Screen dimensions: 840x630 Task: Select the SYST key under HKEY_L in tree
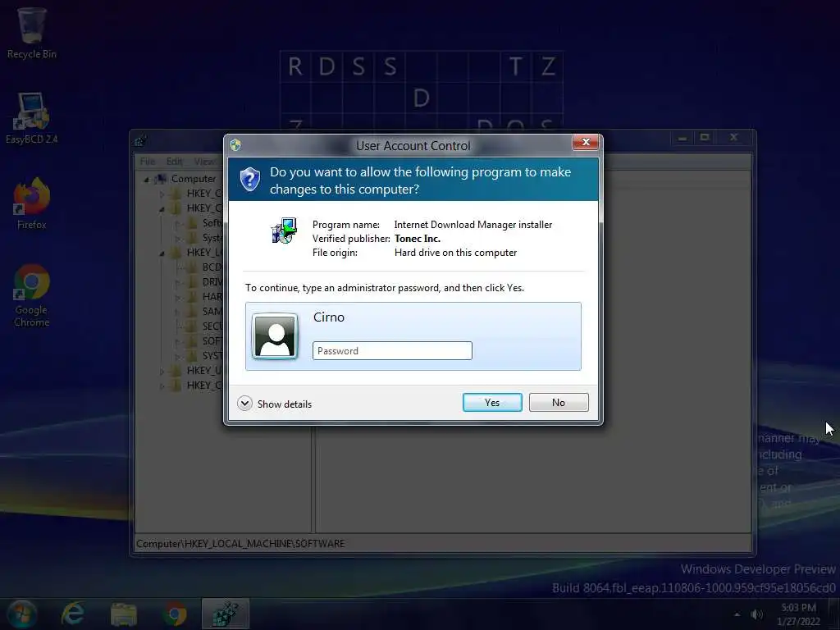coord(212,355)
